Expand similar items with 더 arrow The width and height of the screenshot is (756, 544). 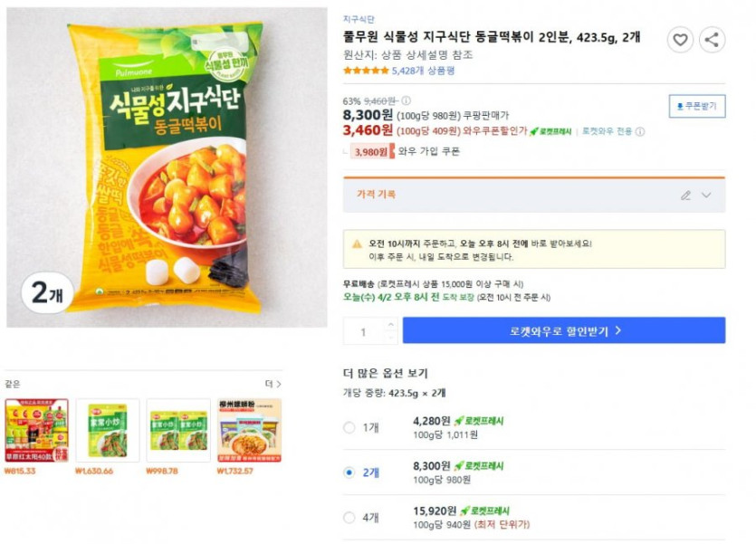(x=271, y=384)
